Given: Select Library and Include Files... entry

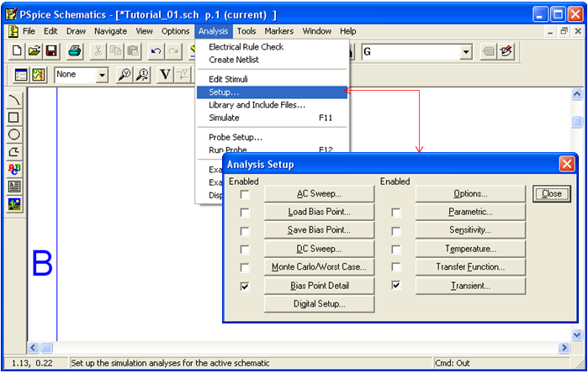Looking at the screenshot, I should click(272, 105).
